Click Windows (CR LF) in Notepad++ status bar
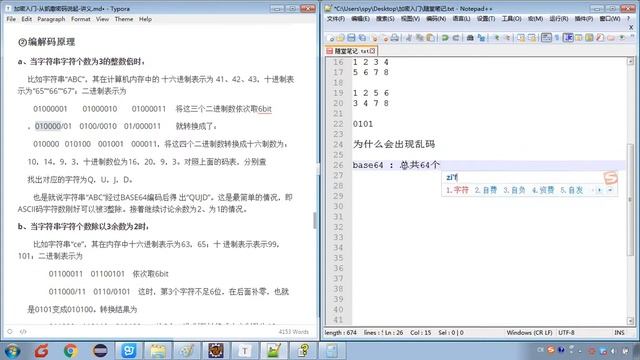 coord(529,333)
